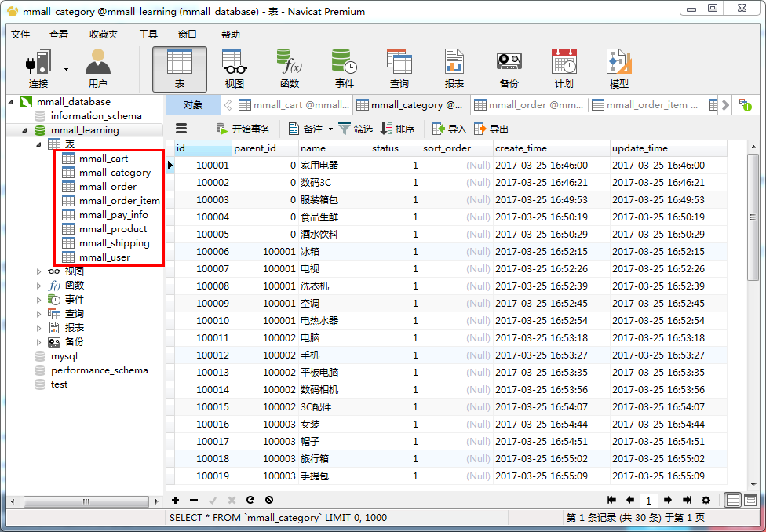Delete record with minus icon
The width and height of the screenshot is (766, 532).
[194, 500]
